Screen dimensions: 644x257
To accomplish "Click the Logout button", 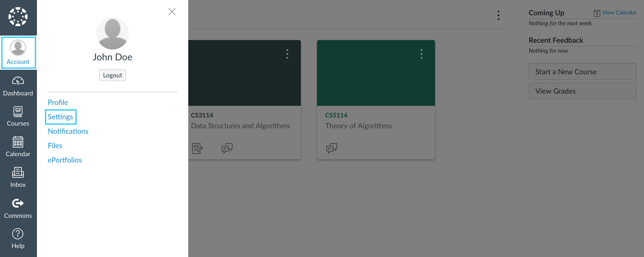I will pyautogui.click(x=113, y=75).
